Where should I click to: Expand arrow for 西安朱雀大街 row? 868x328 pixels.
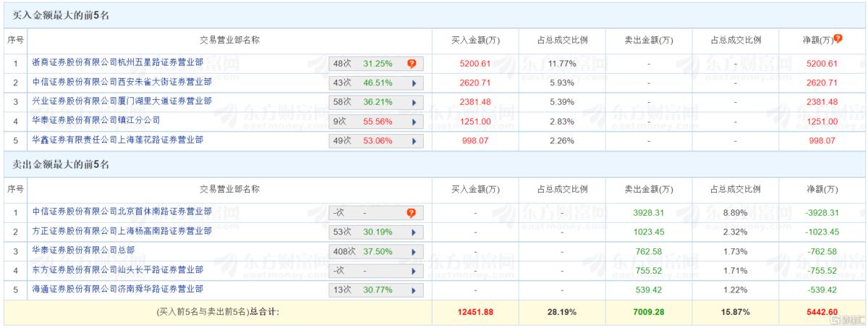(414, 83)
